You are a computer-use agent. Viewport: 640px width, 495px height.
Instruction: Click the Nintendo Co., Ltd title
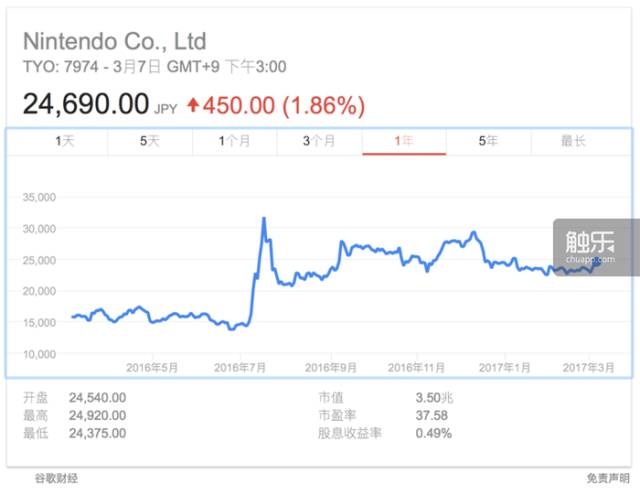coord(115,42)
